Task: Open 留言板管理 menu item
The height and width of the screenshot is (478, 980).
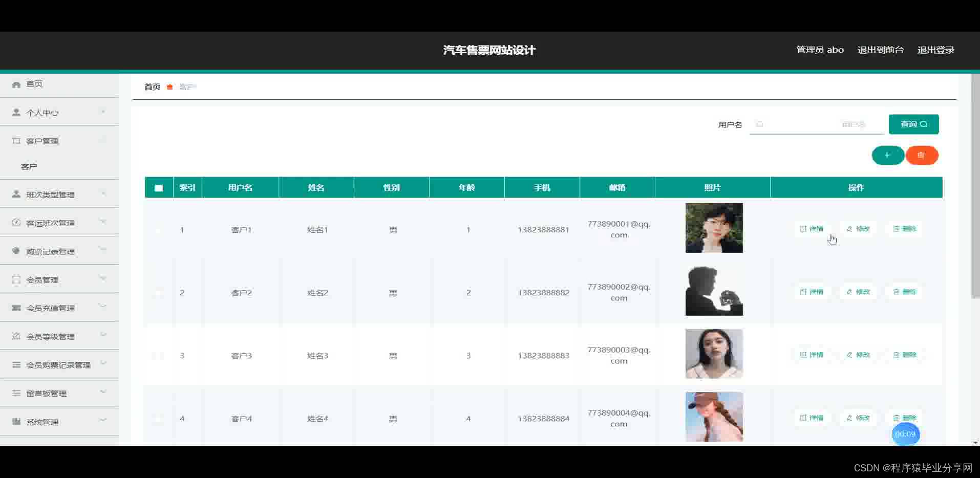Action: pyautogui.click(x=59, y=393)
